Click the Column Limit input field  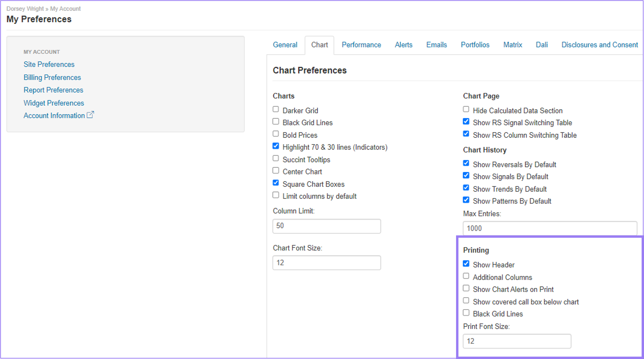click(326, 226)
